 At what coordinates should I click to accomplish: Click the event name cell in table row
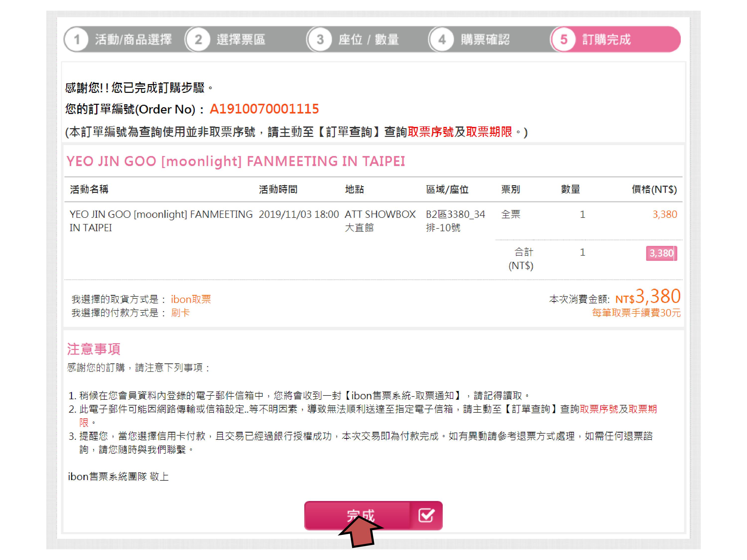click(161, 221)
